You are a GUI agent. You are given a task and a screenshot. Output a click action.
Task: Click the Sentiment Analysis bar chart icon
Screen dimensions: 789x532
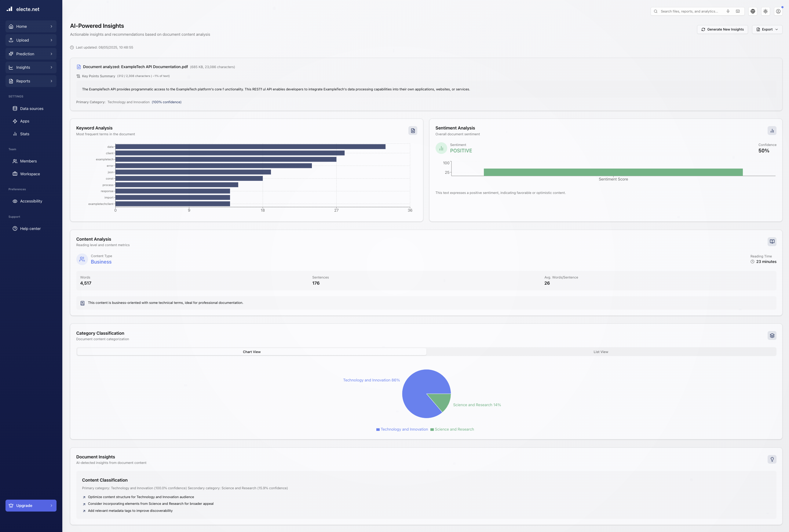(x=772, y=131)
